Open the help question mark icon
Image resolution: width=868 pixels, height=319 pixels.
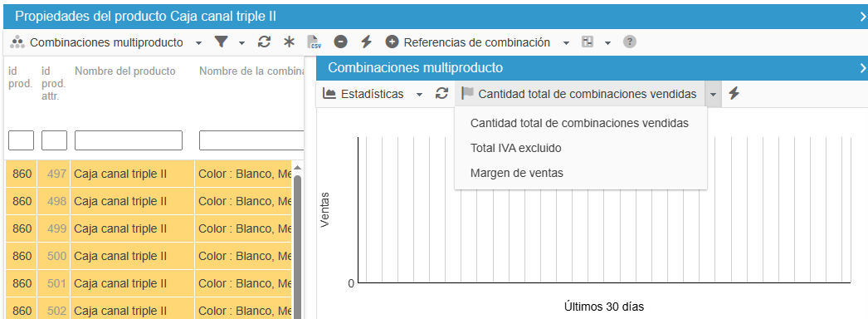point(629,42)
